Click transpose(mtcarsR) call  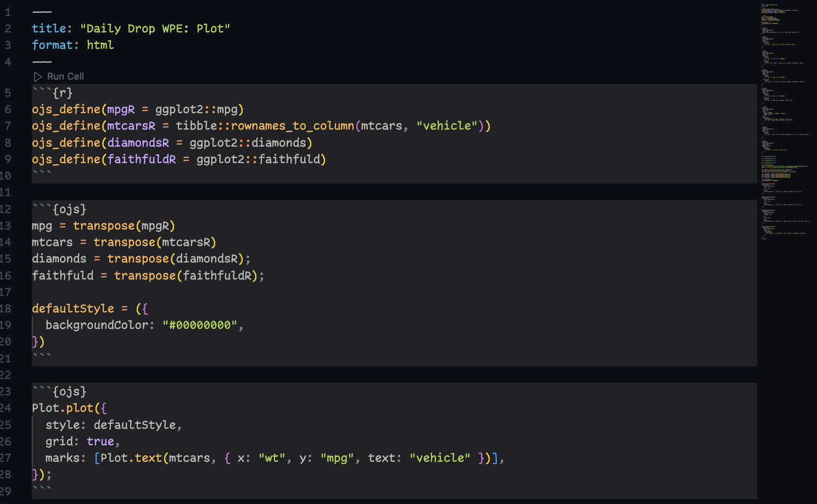[x=154, y=242]
